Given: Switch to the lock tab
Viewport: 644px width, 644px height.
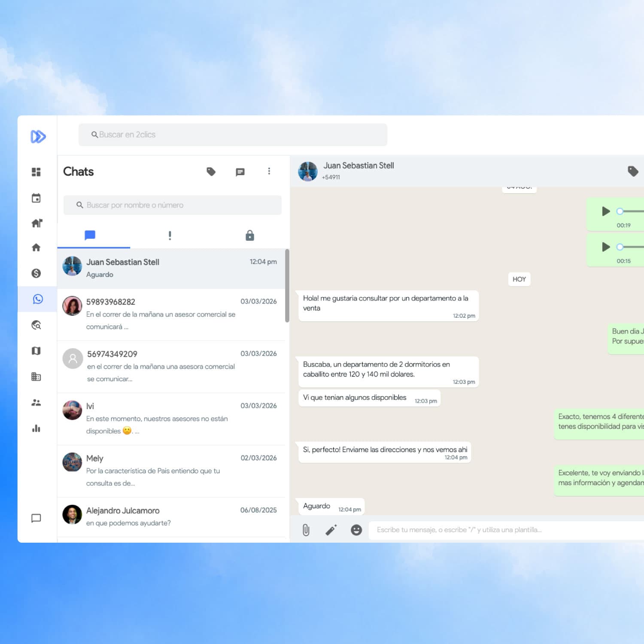Looking at the screenshot, I should coord(249,235).
